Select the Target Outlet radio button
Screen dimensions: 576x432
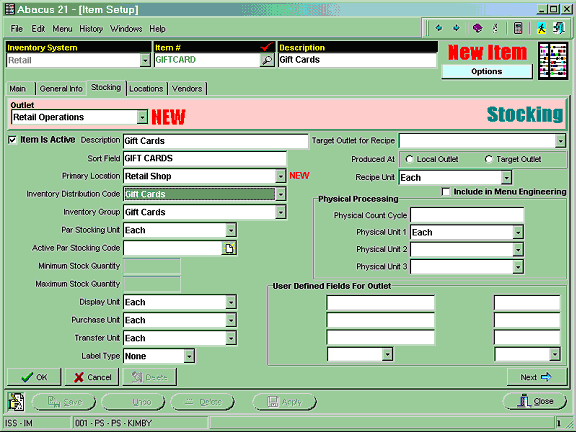tap(489, 159)
